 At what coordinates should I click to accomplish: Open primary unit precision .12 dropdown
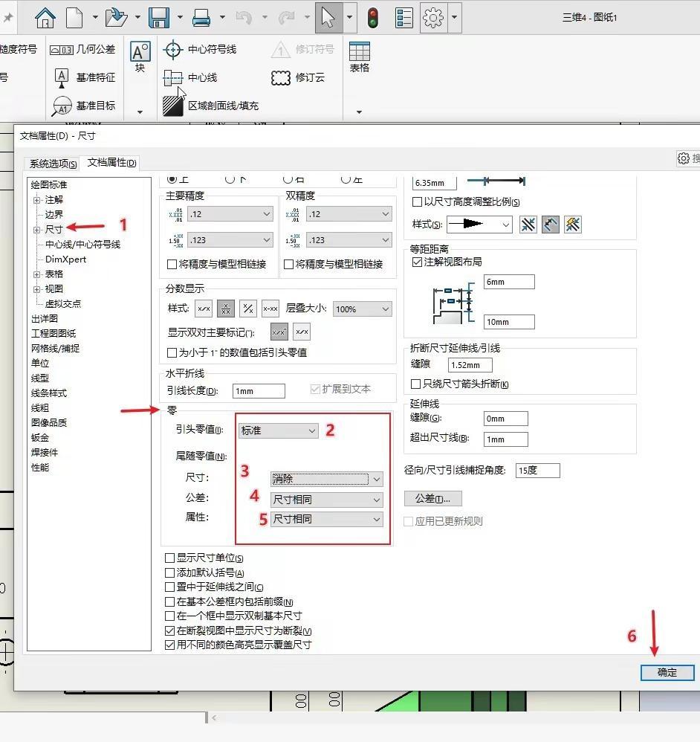click(x=230, y=214)
